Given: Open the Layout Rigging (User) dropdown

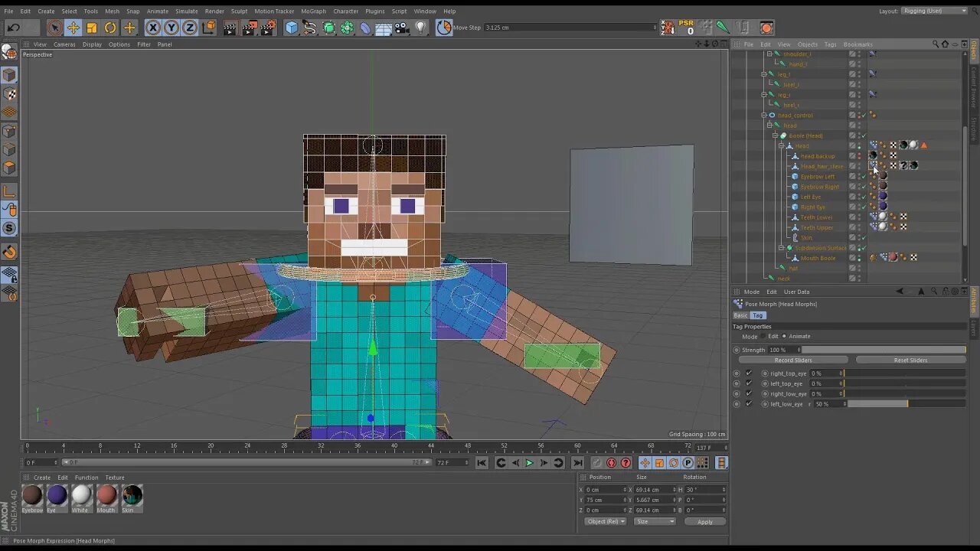Looking at the screenshot, I should 935,11.
